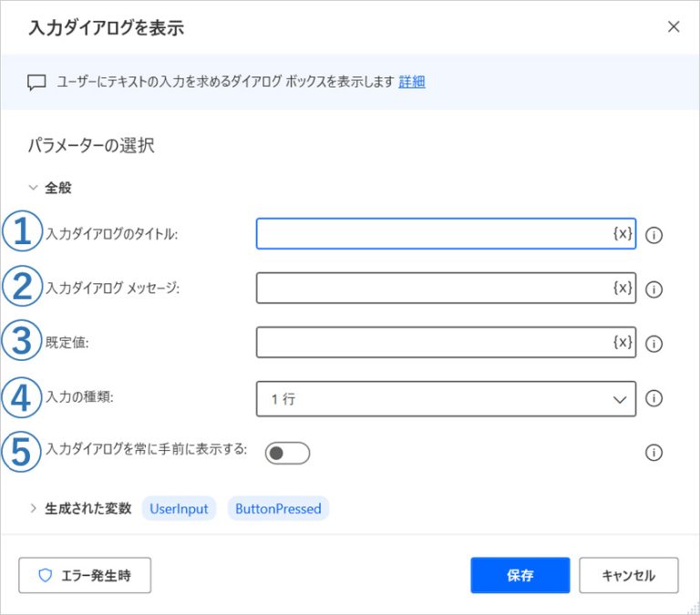
Task: Expand the 生成された変数 section
Action: pos(34,508)
